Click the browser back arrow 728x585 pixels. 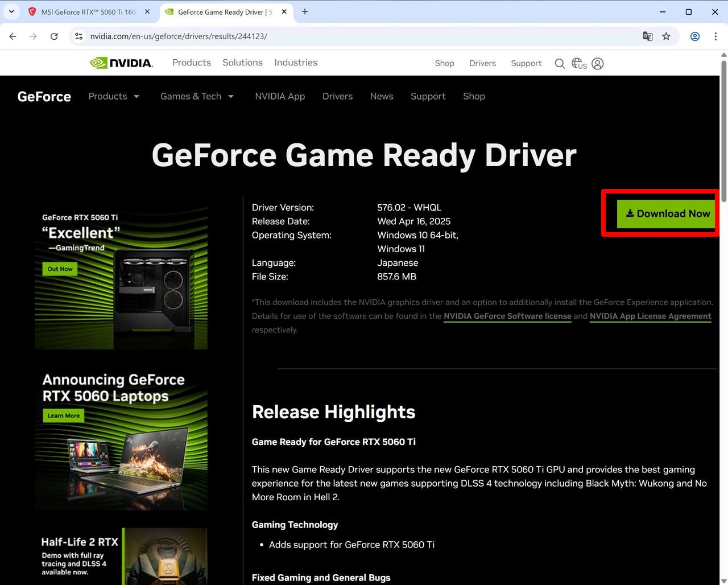point(13,36)
